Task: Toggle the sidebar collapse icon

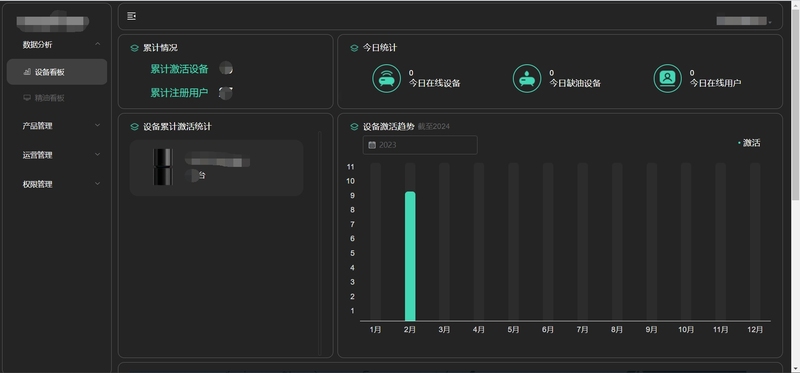Action: 132,16
